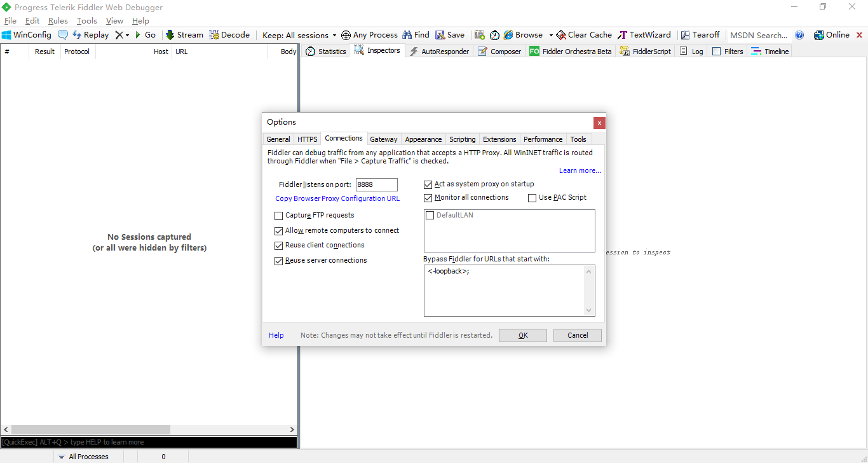Click Copy Browser Proxy Configuration URL link

pyautogui.click(x=337, y=198)
